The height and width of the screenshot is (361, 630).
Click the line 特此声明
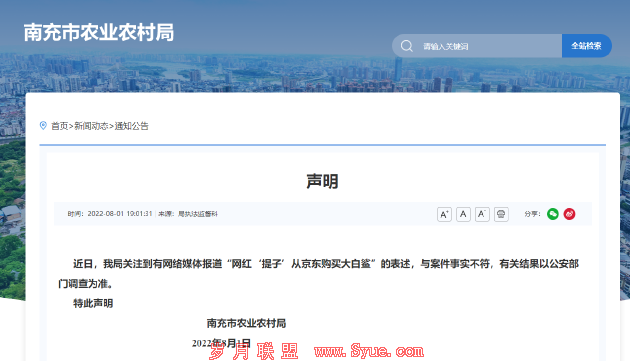[93, 303]
